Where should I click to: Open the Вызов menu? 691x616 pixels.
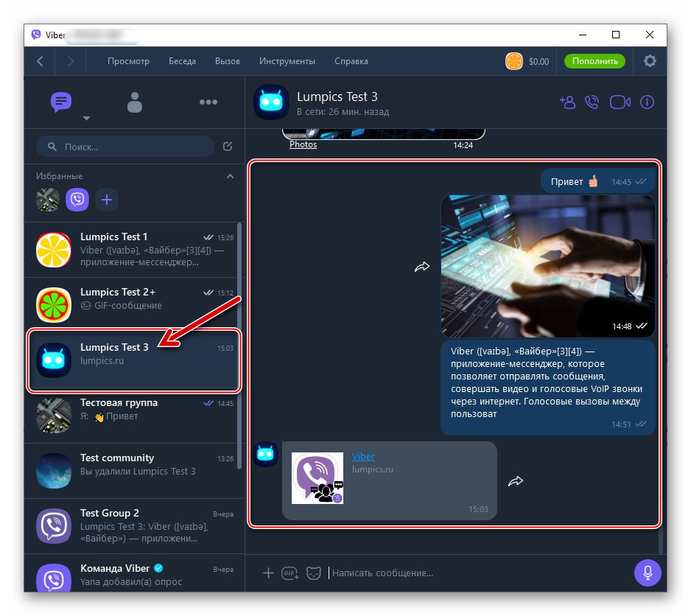(x=228, y=61)
